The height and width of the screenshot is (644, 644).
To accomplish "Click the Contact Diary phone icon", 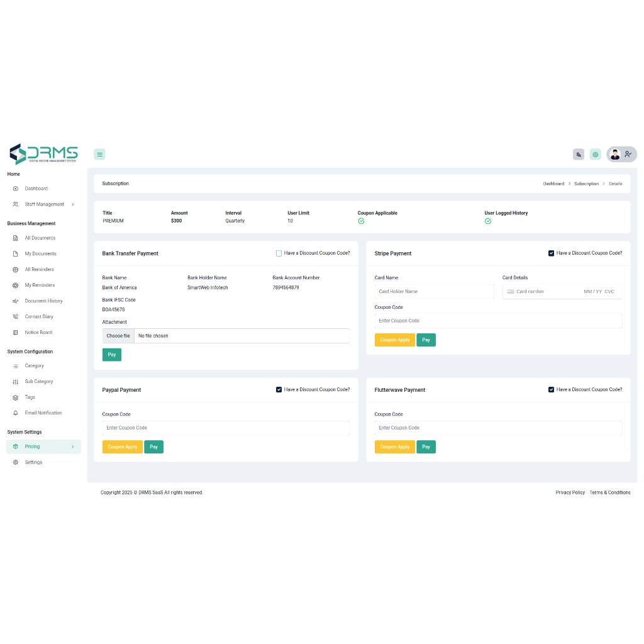I will click(16, 317).
